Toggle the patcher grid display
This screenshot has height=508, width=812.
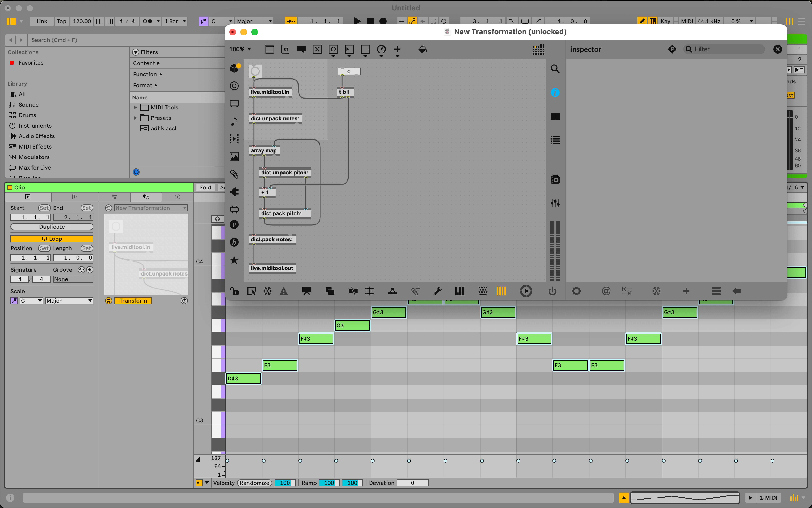click(369, 291)
